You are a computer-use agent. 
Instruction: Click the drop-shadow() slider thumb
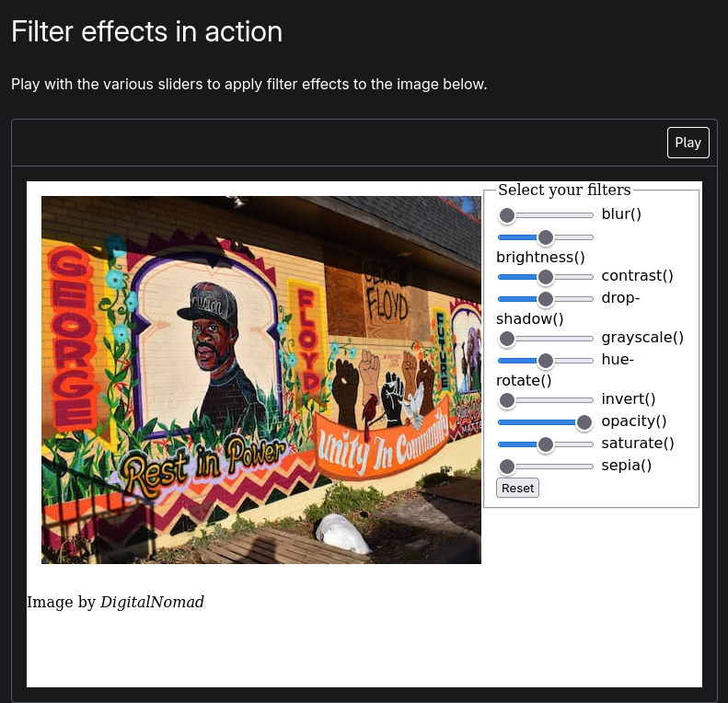point(545,298)
